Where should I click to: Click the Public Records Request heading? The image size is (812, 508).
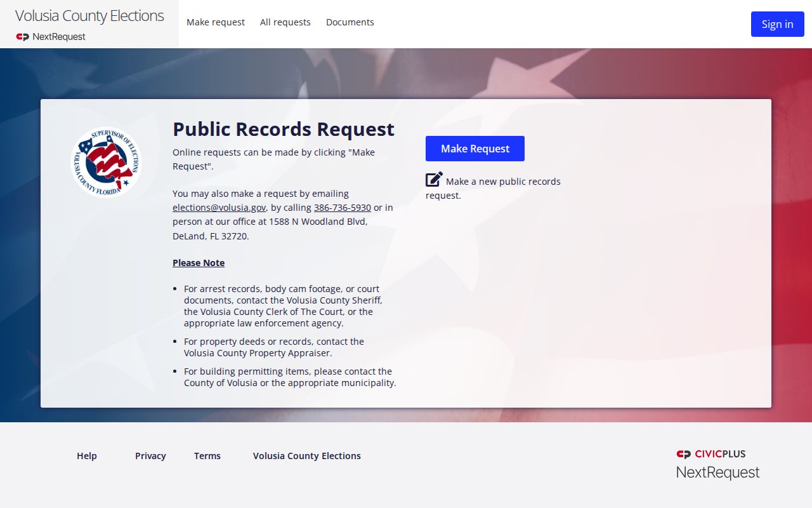click(284, 129)
